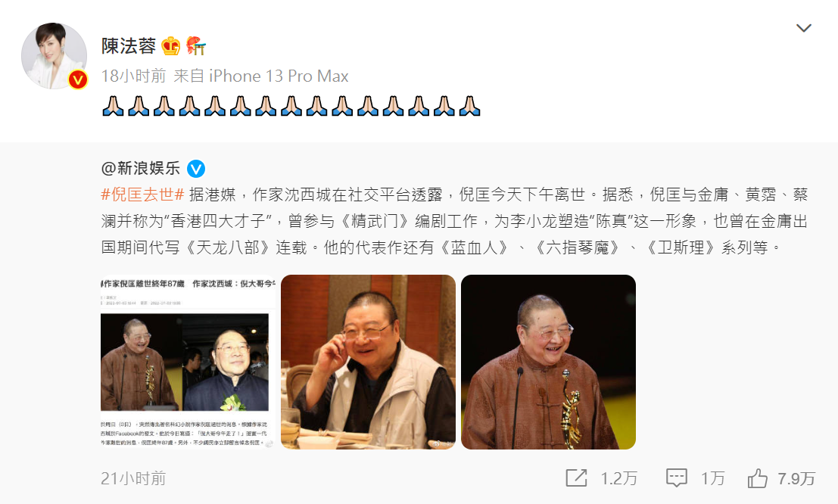The width and height of the screenshot is (838, 504).
Task: Click the shrimp badge icon beside username
Action: pos(196,46)
